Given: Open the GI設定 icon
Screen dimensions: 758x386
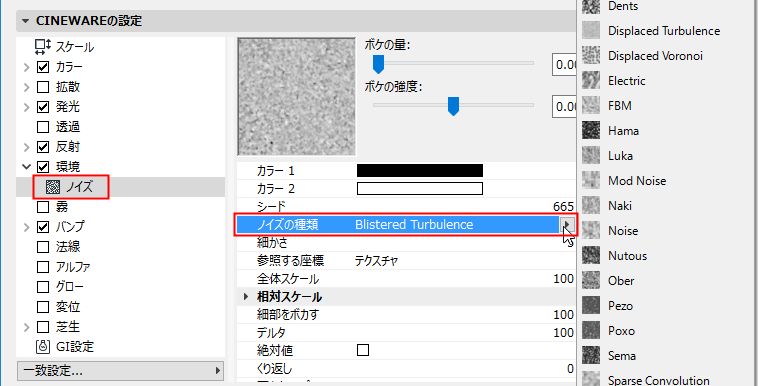Looking at the screenshot, I should point(43,346).
